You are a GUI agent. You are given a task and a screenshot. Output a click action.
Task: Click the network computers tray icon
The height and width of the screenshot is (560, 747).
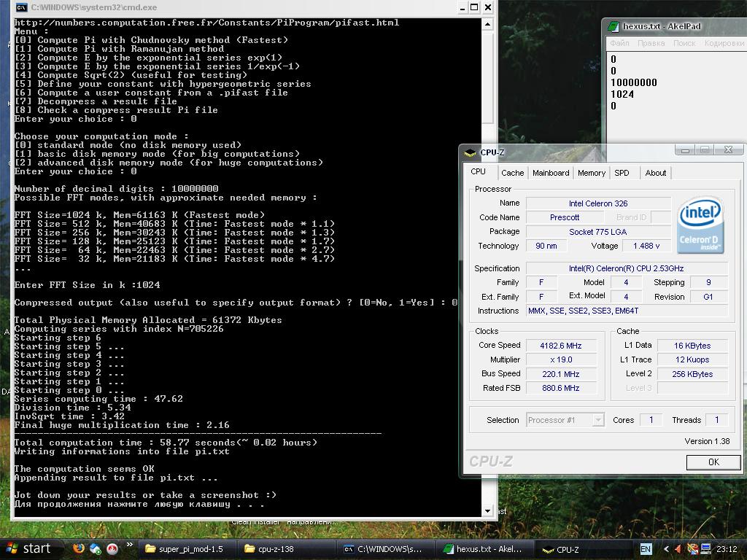click(x=706, y=549)
